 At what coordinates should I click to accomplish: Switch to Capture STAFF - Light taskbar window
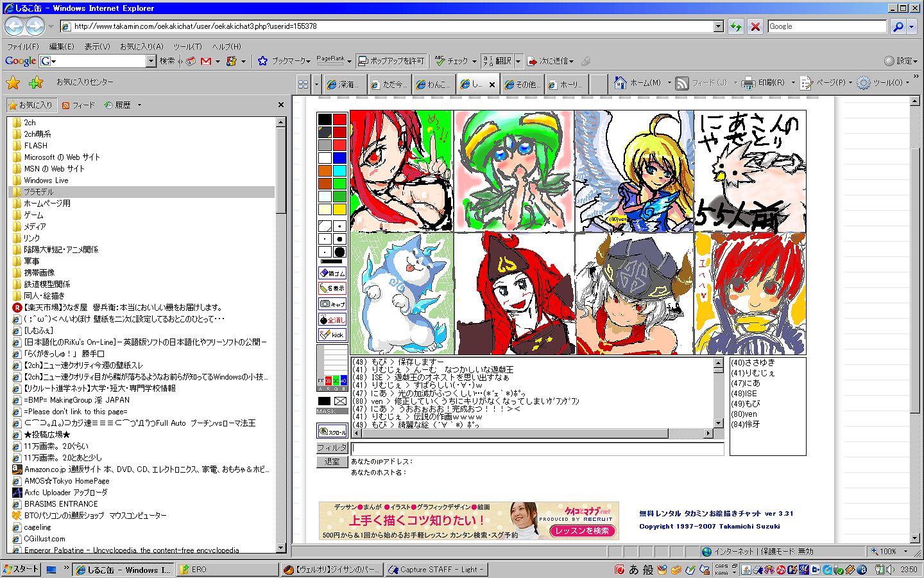click(436, 570)
